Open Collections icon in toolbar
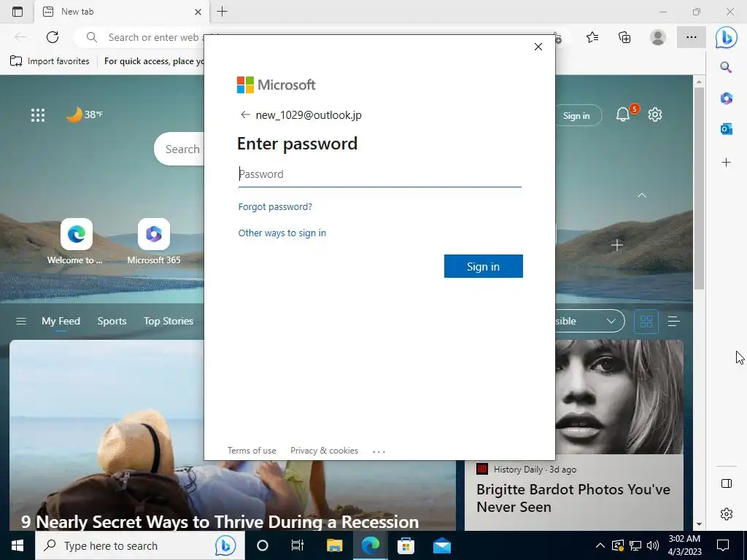Viewport: 747px width, 560px height. (624, 37)
